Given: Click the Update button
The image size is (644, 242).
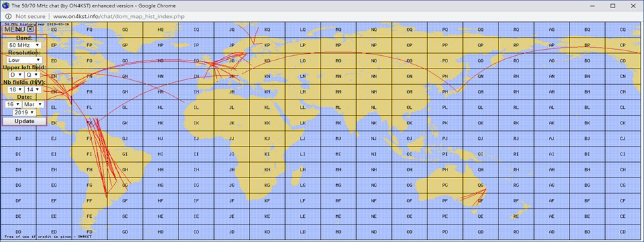Looking at the screenshot, I should 24,122.
